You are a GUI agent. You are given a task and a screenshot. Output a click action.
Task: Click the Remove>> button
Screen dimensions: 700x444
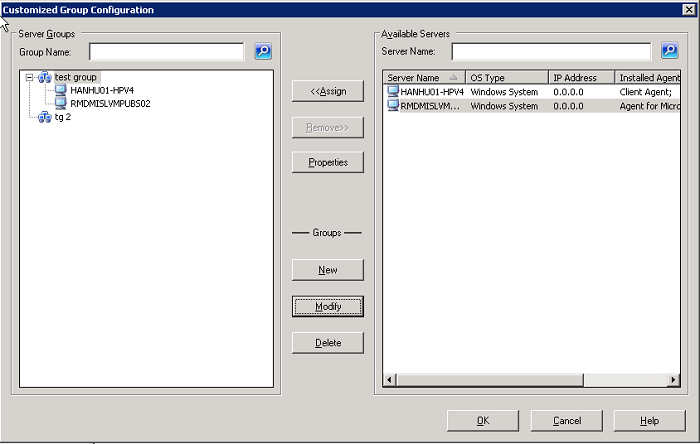click(x=328, y=128)
